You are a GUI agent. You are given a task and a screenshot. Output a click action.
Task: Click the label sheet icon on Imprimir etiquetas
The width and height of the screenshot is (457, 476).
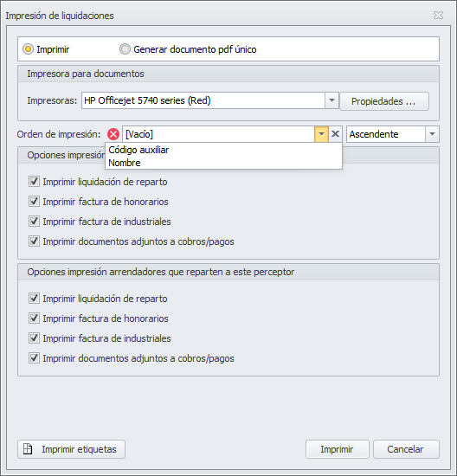[28, 449]
